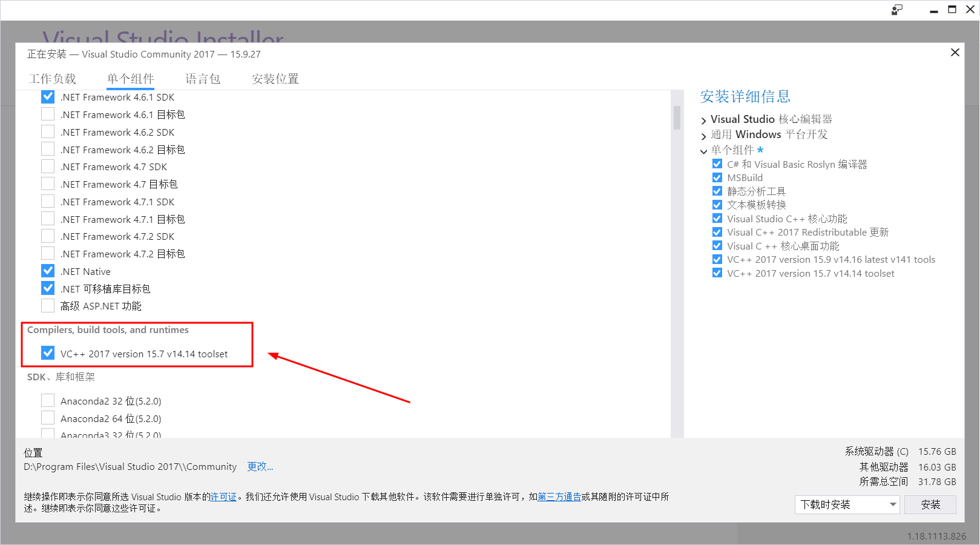Collapse 单个组件 details section
The image size is (980, 545).
tap(703, 151)
